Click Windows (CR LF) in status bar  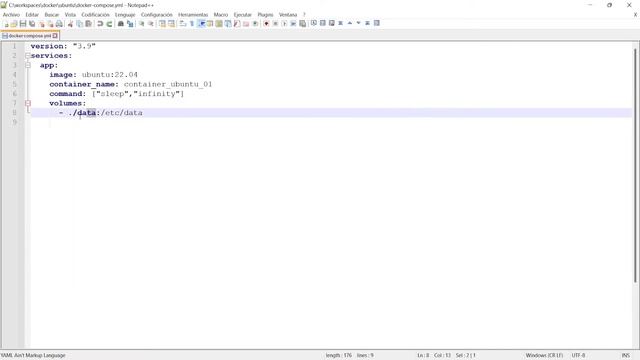pyautogui.click(x=544, y=356)
